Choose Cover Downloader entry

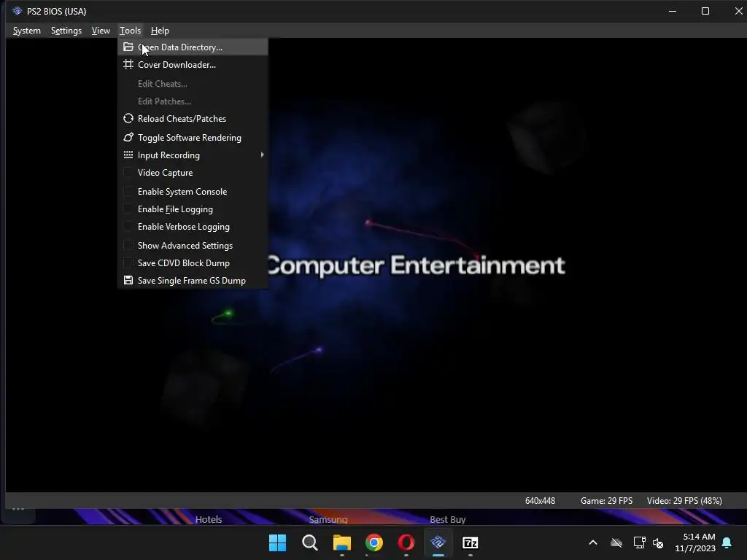193,65
